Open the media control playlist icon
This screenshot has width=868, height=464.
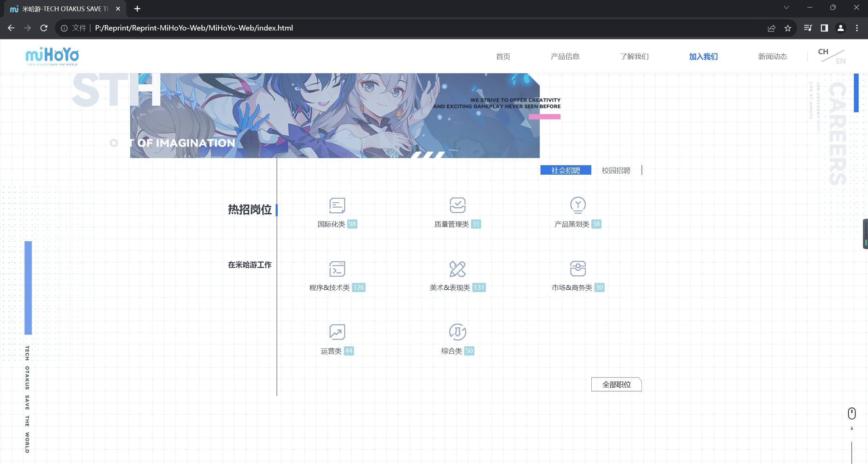coord(808,28)
